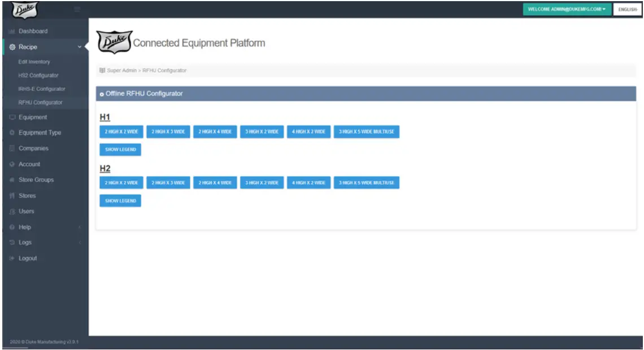Select H2 2 High X 2 Wide
Viewport: 644px width, 350px height.
tap(121, 183)
